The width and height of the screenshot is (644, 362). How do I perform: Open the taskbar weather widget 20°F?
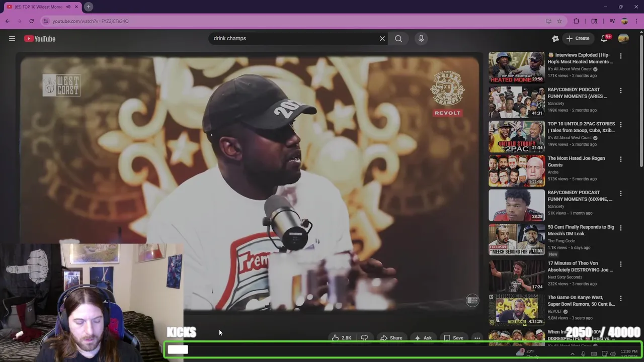526,353
